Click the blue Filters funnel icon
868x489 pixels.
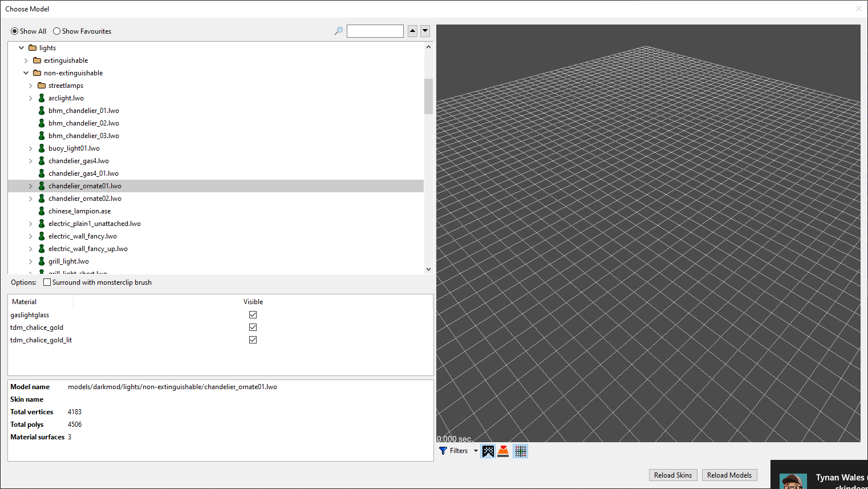(443, 451)
